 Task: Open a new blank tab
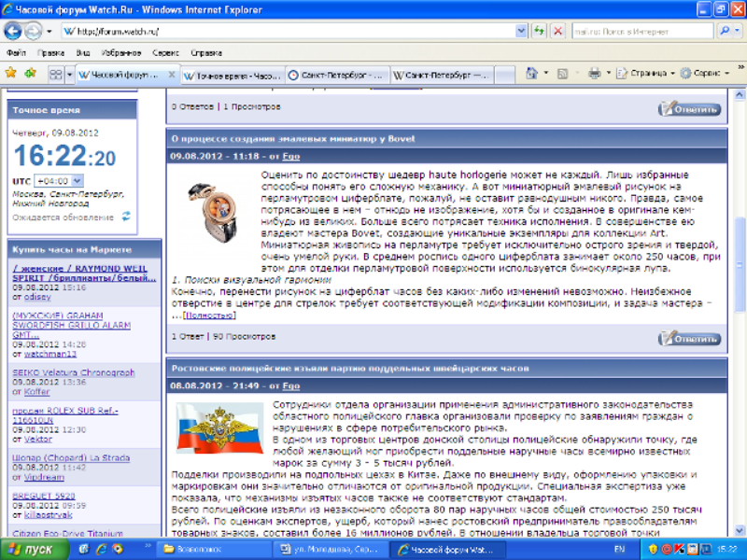coord(505,76)
